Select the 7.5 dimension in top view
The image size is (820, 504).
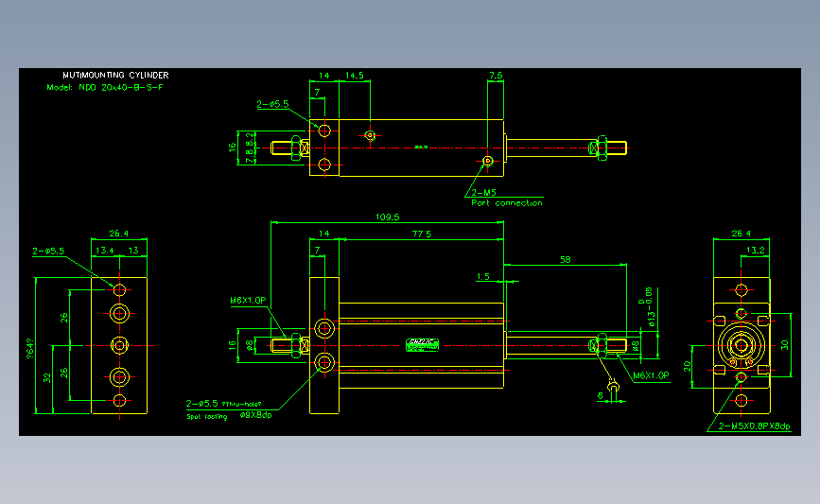point(496,76)
